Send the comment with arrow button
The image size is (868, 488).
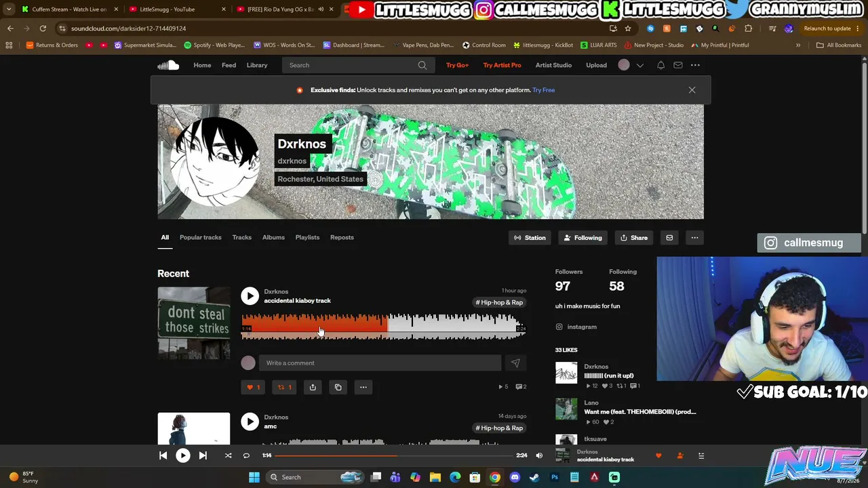pyautogui.click(x=515, y=363)
